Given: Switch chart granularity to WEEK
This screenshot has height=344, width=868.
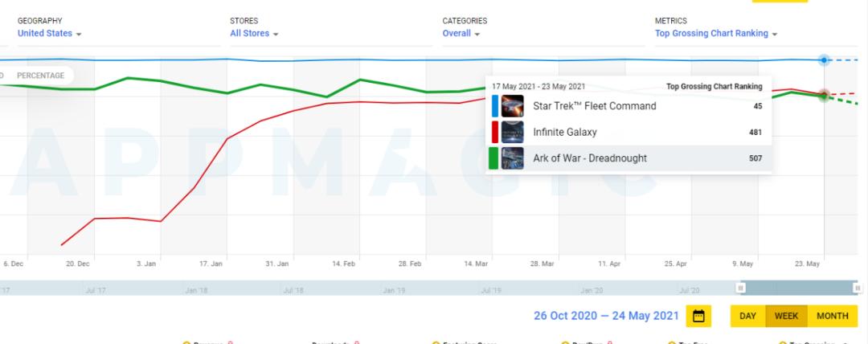Looking at the screenshot, I should pyautogui.click(x=786, y=316).
